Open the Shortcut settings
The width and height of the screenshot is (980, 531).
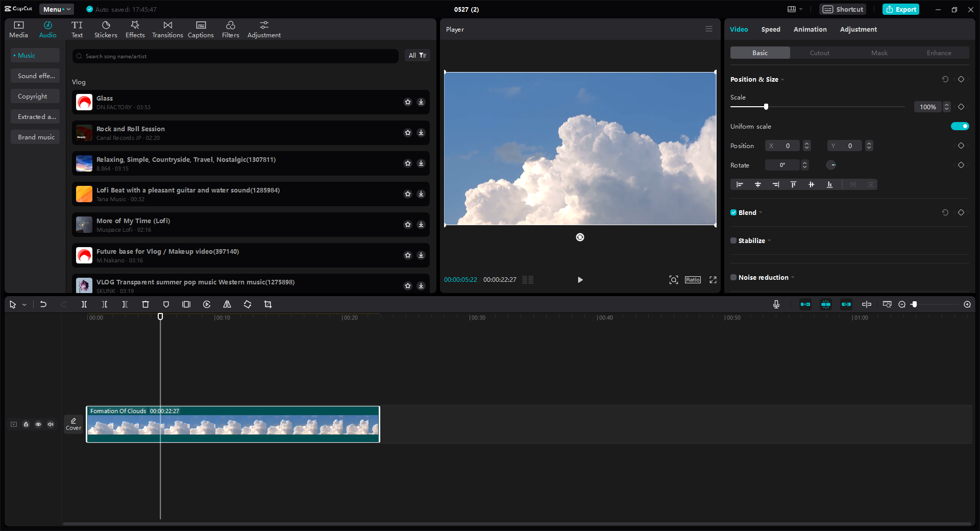(x=842, y=9)
